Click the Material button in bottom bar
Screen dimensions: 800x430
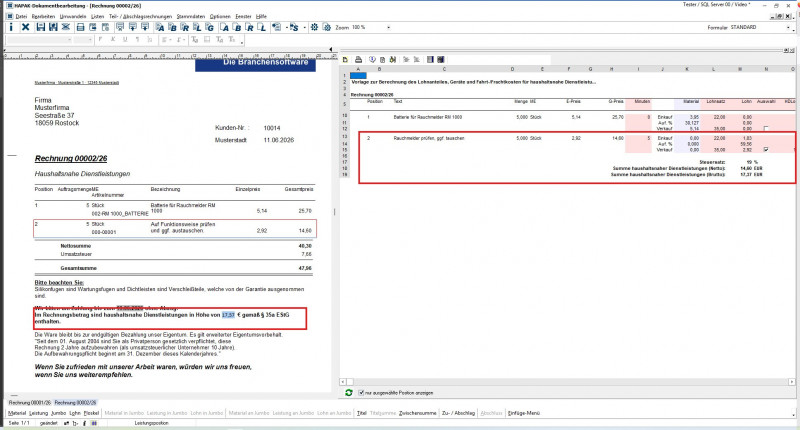click(17, 413)
